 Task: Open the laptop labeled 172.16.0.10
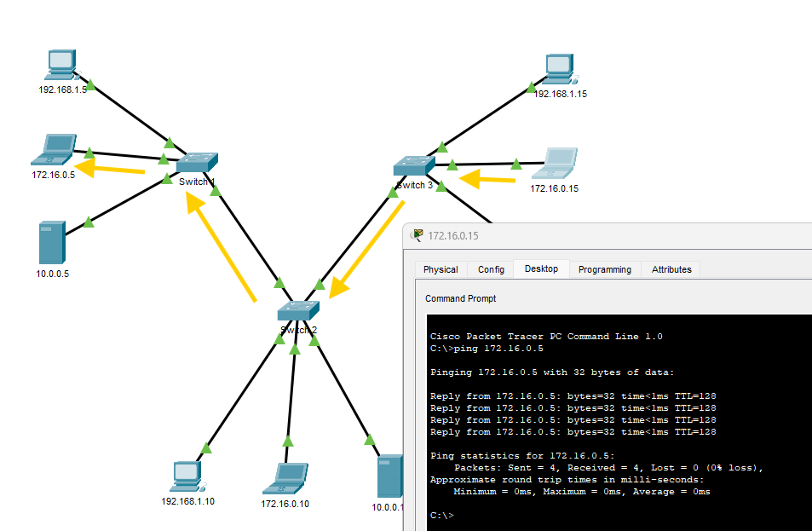coord(285,478)
